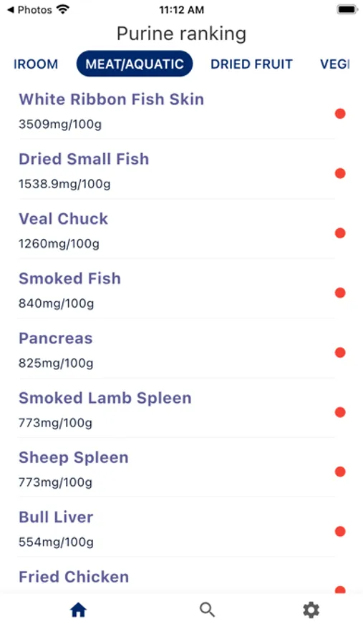Image resolution: width=363 pixels, height=644 pixels.
Task: Tap the Dried Small Fish title
Action: point(84,160)
